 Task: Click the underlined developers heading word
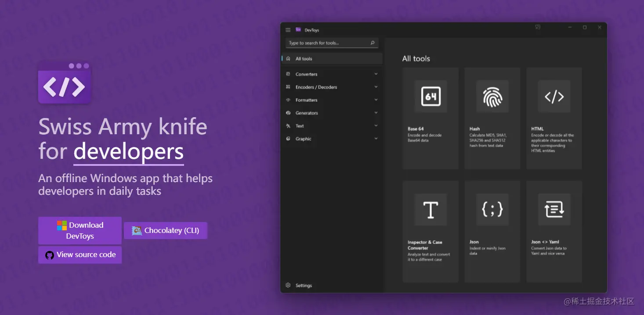tap(129, 152)
